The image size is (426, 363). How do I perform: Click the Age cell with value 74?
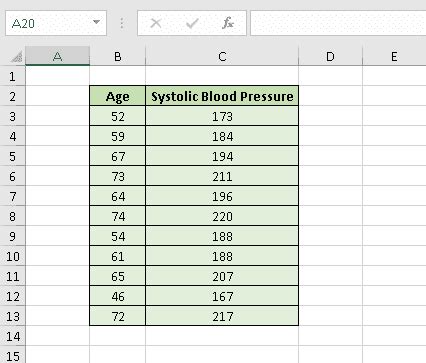tap(118, 216)
